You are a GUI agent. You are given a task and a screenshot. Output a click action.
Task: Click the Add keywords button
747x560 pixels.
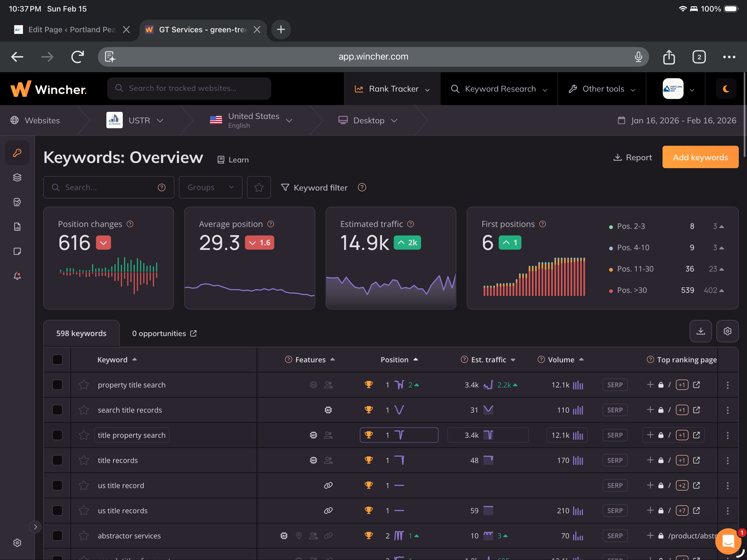point(701,157)
